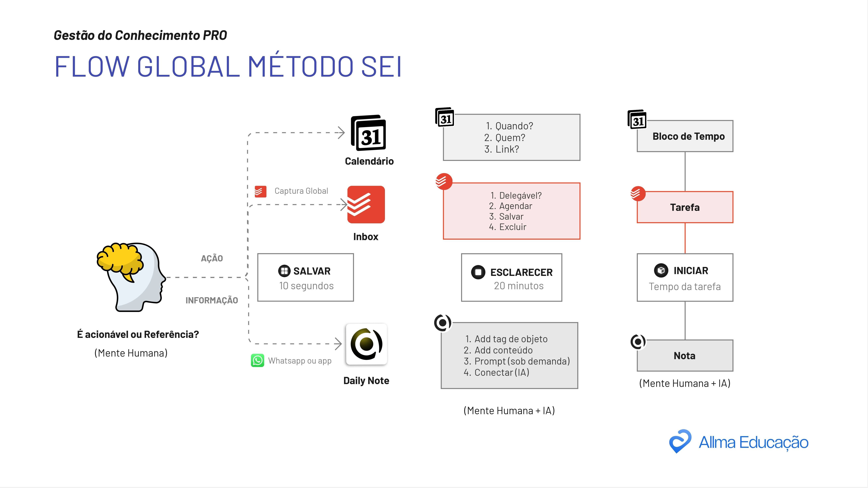Click the Todoist icon on Tarefa box
Screen dimensions: 868x488
[638, 193]
